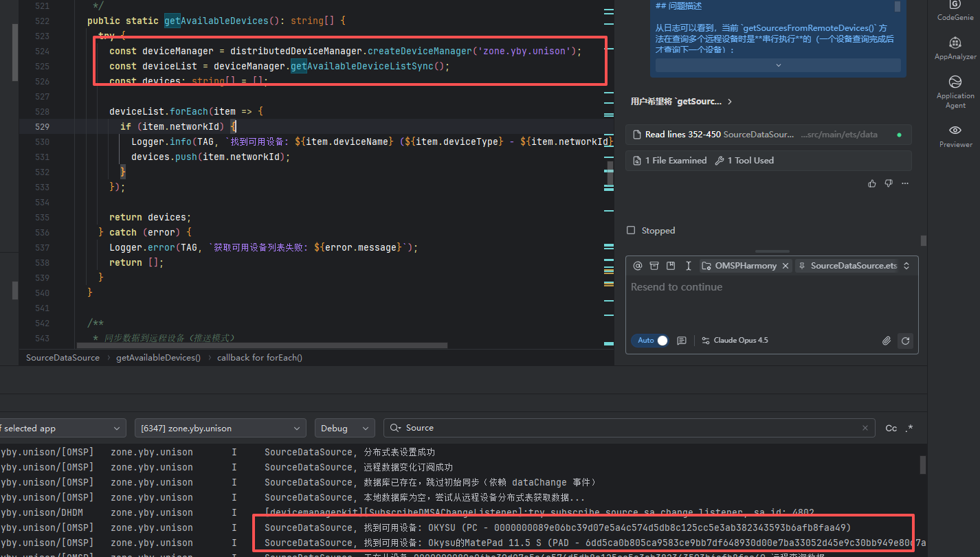This screenshot has width=980, height=557.
Task: Open the Previewer panel
Action: point(955,135)
